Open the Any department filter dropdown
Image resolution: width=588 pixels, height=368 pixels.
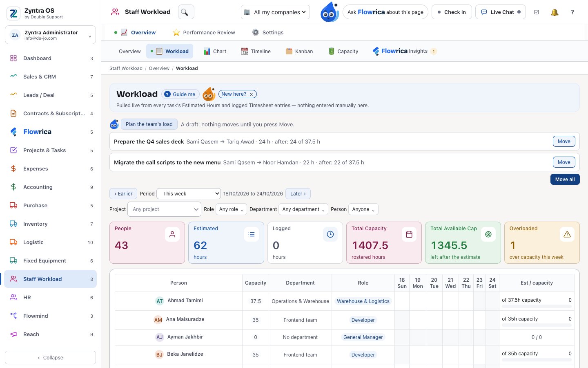tap(303, 209)
